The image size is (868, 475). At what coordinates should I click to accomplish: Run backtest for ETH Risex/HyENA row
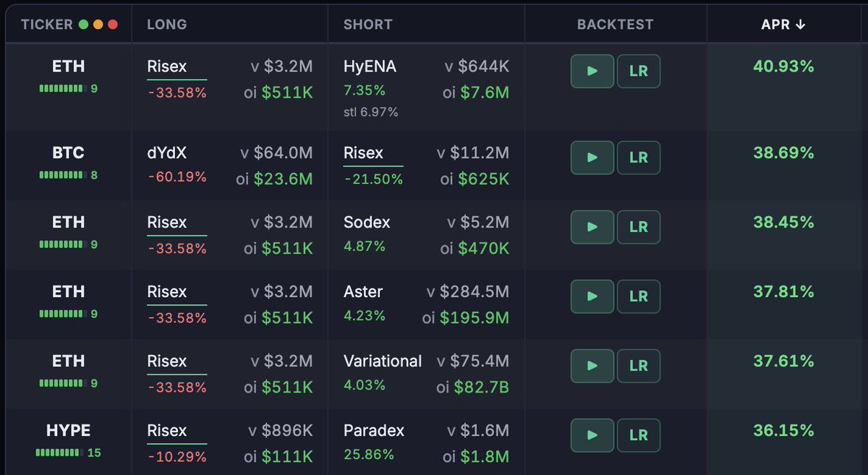(x=592, y=71)
